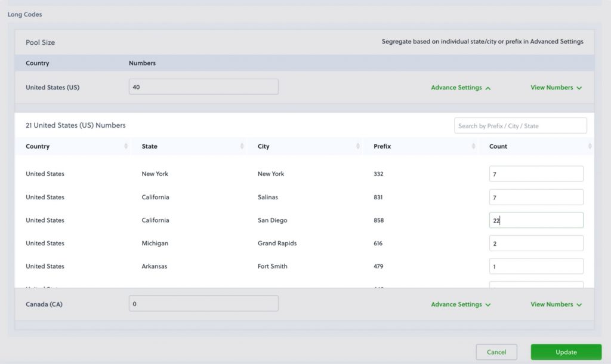This screenshot has width=611, height=364.
Task: Click the sort icon on the Count column
Action: 590,146
